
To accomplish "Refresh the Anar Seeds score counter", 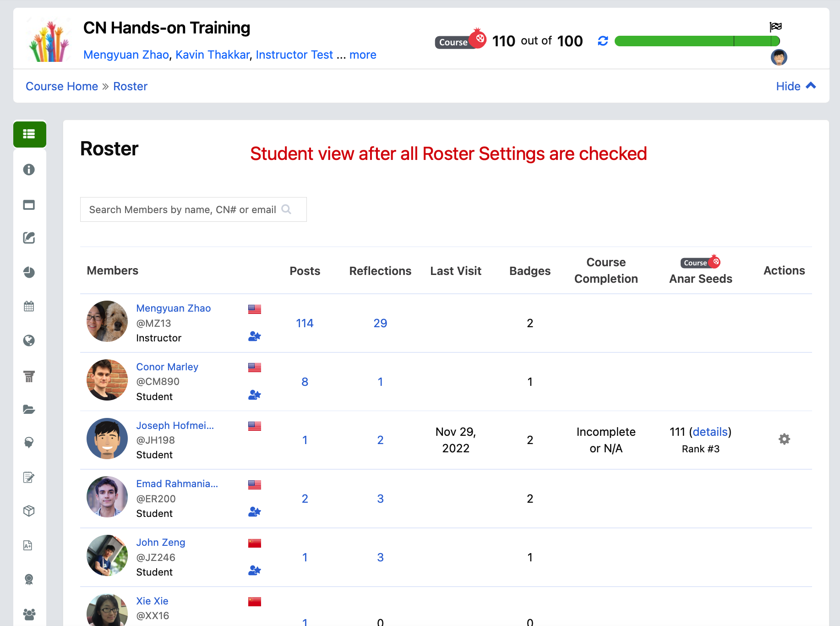I will point(603,41).
